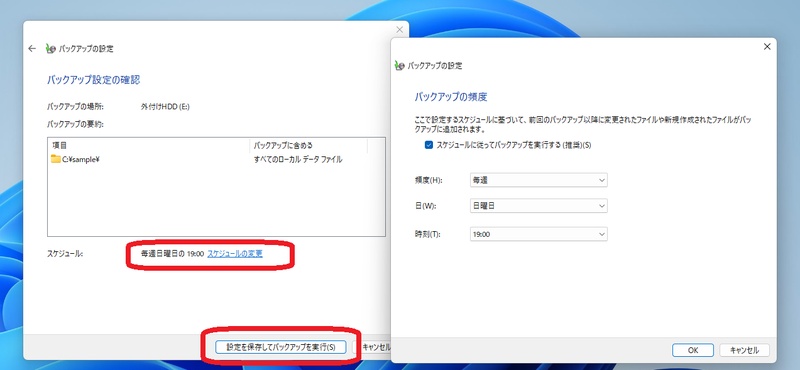Click the backup icon in the left window title
This screenshot has height=370, width=800.
coord(51,49)
